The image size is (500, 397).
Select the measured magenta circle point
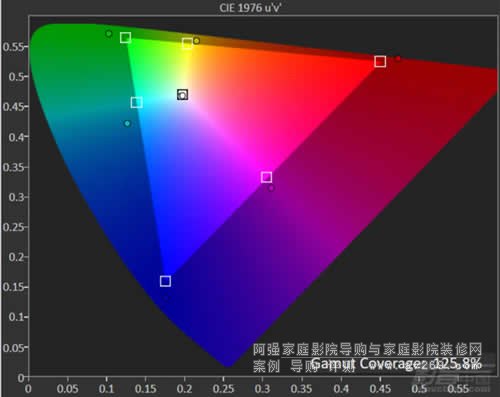pyautogui.click(x=271, y=188)
